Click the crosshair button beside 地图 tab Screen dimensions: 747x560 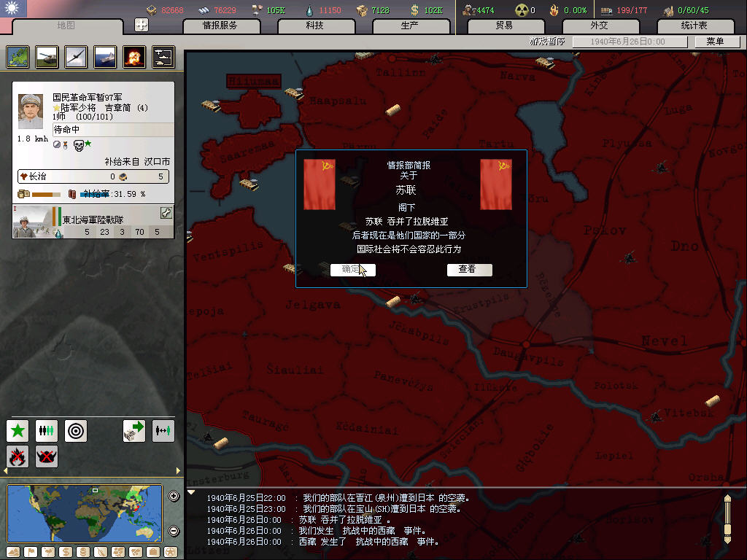click(142, 25)
